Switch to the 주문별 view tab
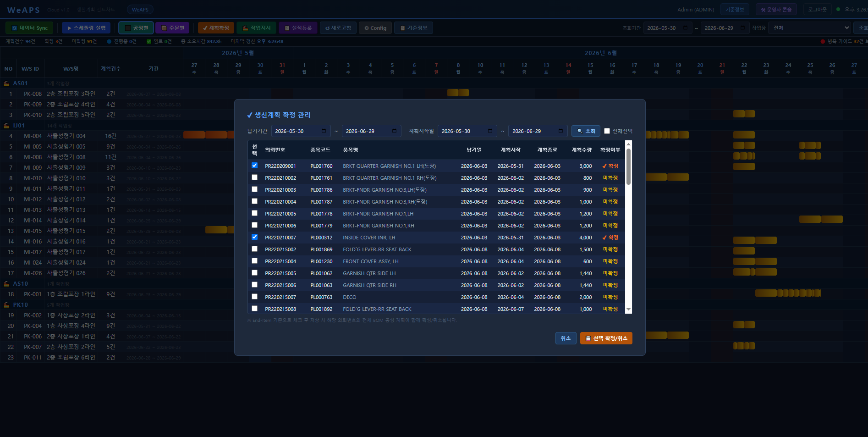The width and height of the screenshot is (868, 437). (x=172, y=28)
